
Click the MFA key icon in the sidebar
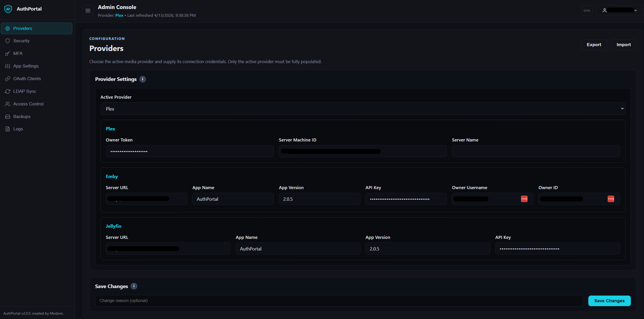(x=8, y=53)
